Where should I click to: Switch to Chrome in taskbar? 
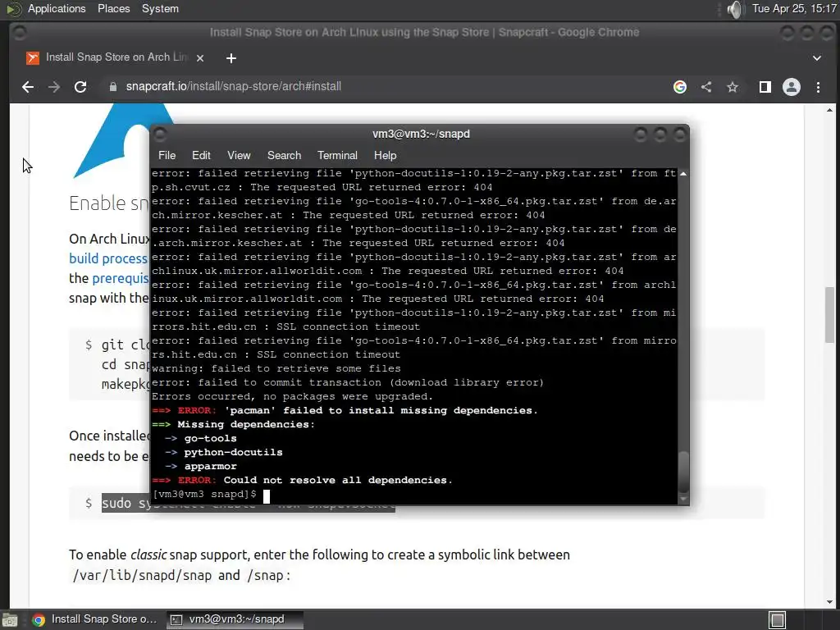click(95, 619)
